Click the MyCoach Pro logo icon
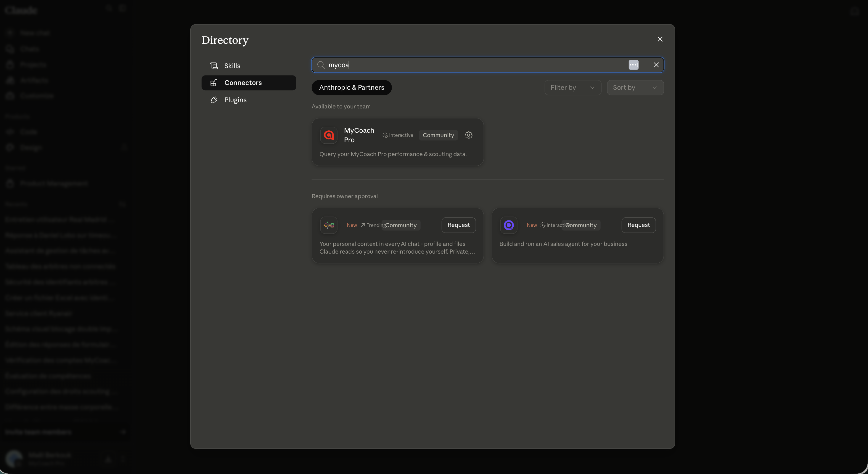Image resolution: width=868 pixels, height=474 pixels. [329, 135]
